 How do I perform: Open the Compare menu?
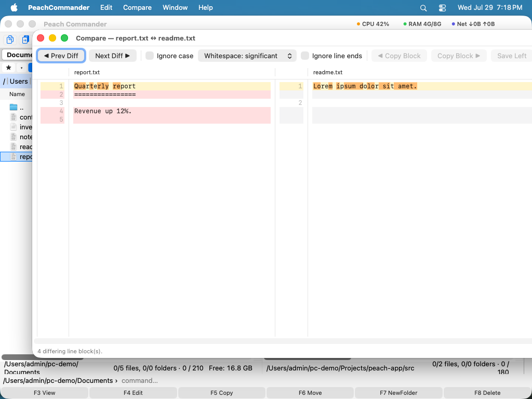pos(137,7)
